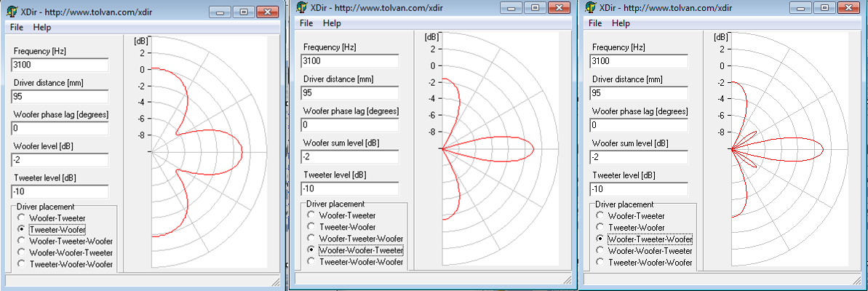Click the Frequency field in the middle window
The image size is (868, 291).
(350, 61)
